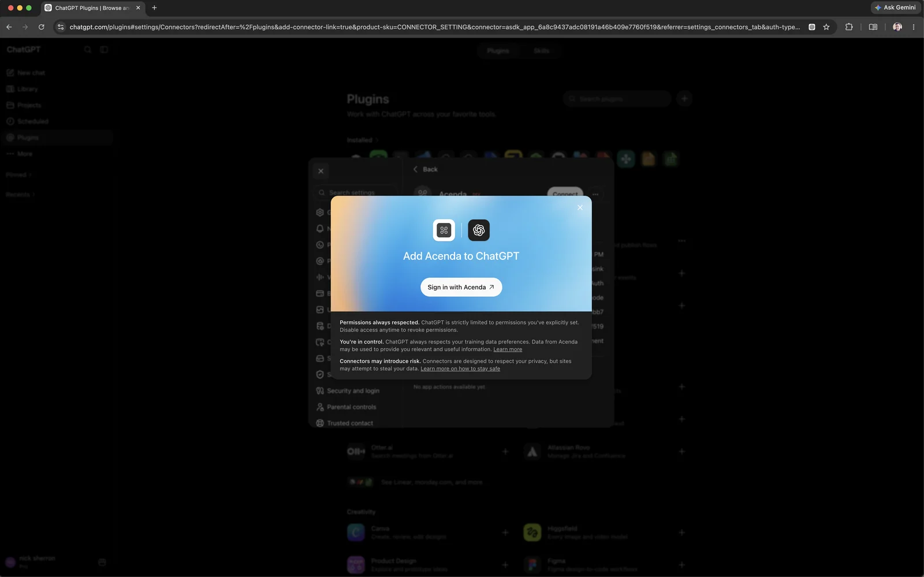Open the Chrome three-dot menu
The image size is (924, 577).
[914, 27]
